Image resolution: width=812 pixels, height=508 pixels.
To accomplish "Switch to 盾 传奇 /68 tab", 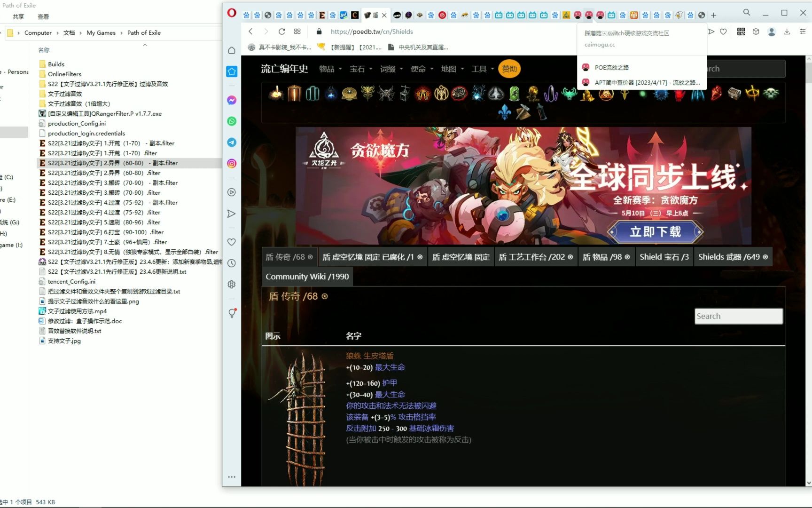I will 289,257.
